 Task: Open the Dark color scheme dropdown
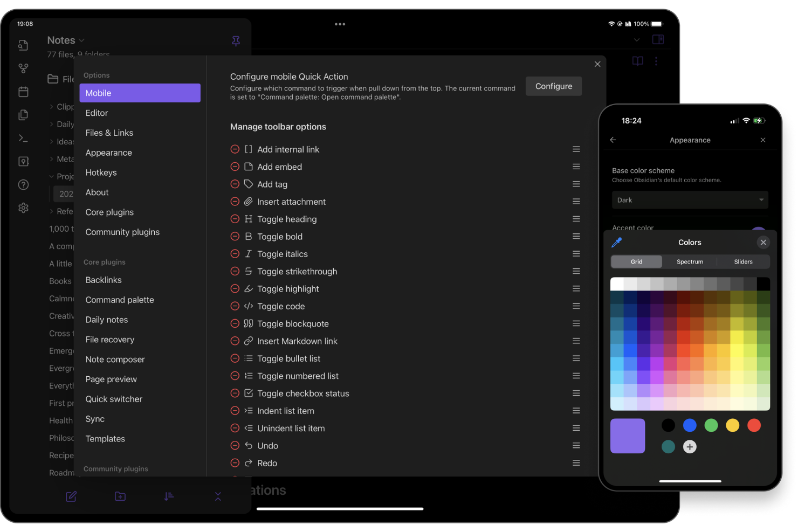pyautogui.click(x=690, y=200)
